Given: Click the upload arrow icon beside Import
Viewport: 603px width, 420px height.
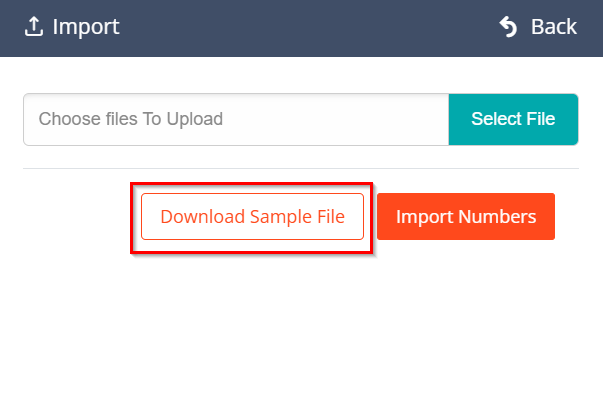Looking at the screenshot, I should pos(33,27).
